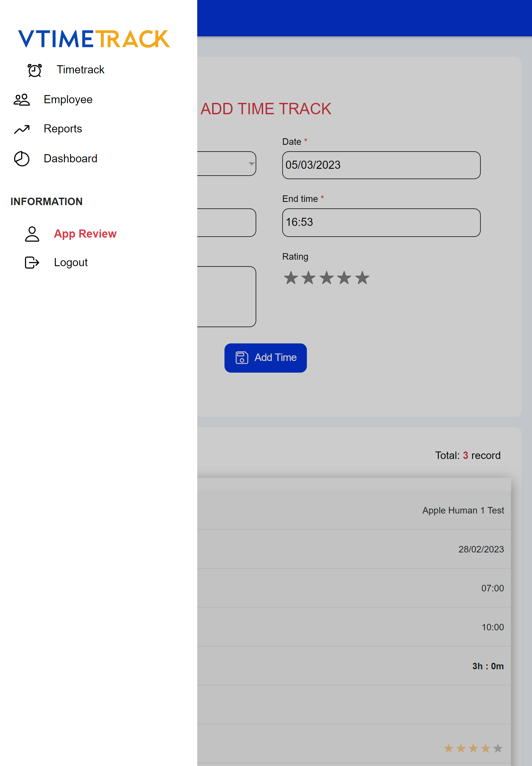532x766 pixels.
Task: Click the save disk icon in Add Time
Action: (x=242, y=357)
